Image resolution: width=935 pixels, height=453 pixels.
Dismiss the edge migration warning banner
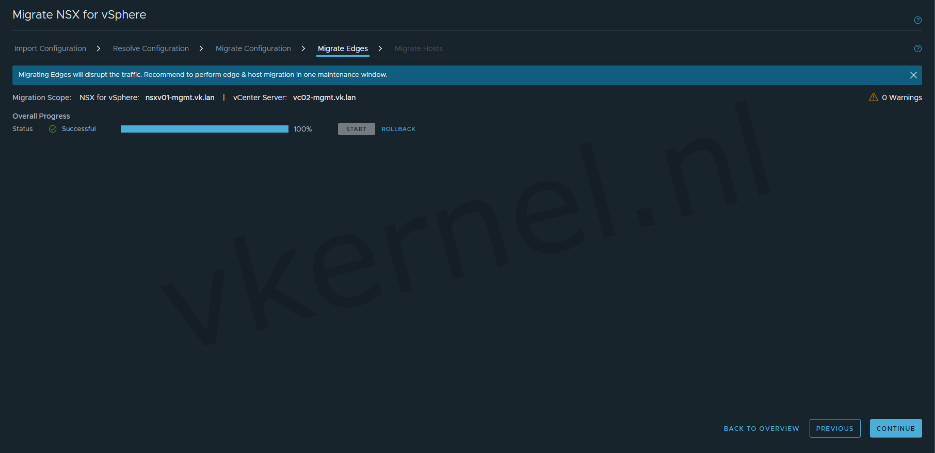(x=913, y=75)
